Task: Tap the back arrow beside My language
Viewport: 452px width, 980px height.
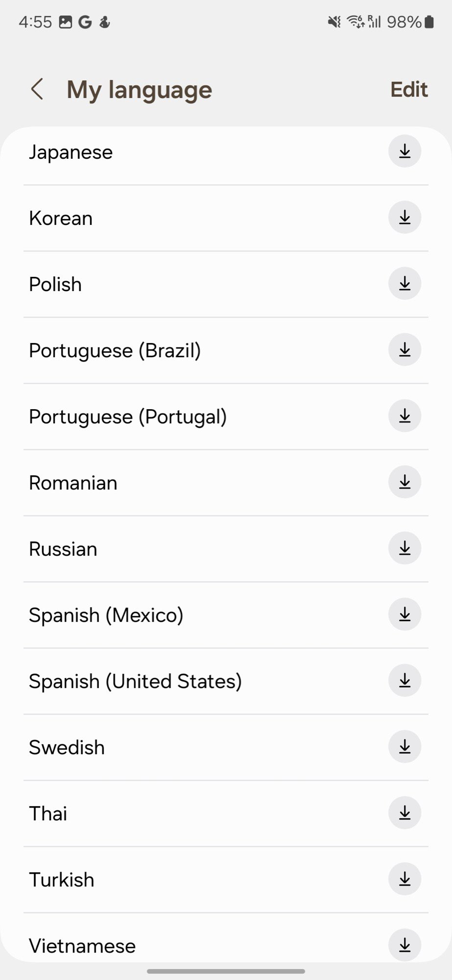Action: click(37, 90)
